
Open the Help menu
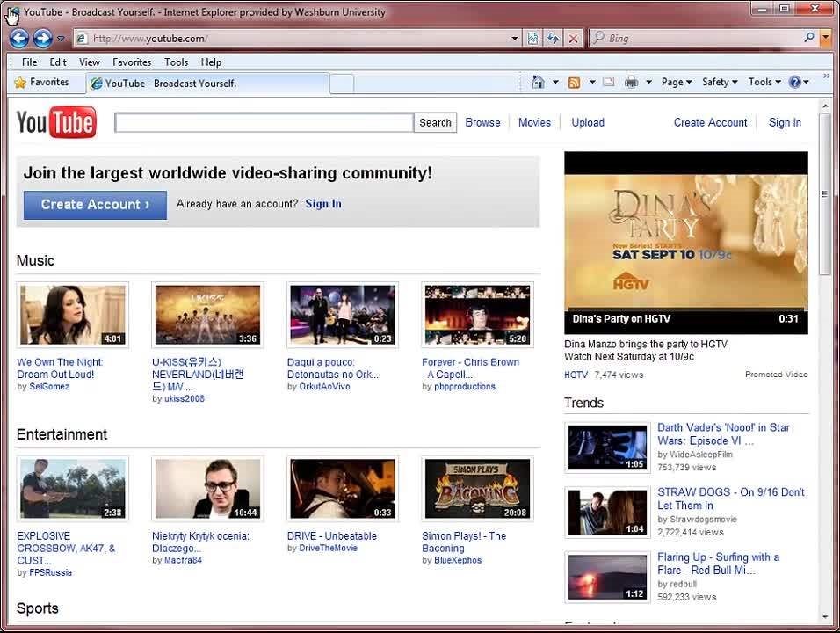coord(211,62)
